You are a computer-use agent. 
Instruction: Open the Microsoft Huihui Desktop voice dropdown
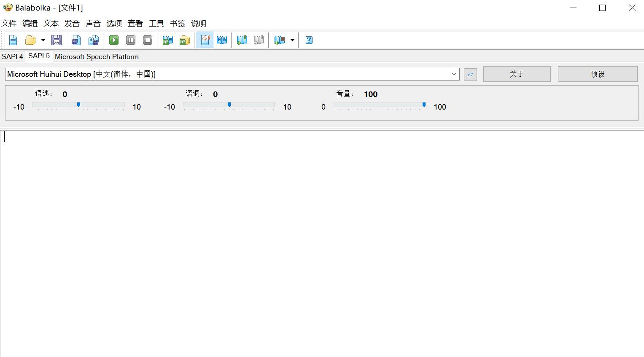454,74
